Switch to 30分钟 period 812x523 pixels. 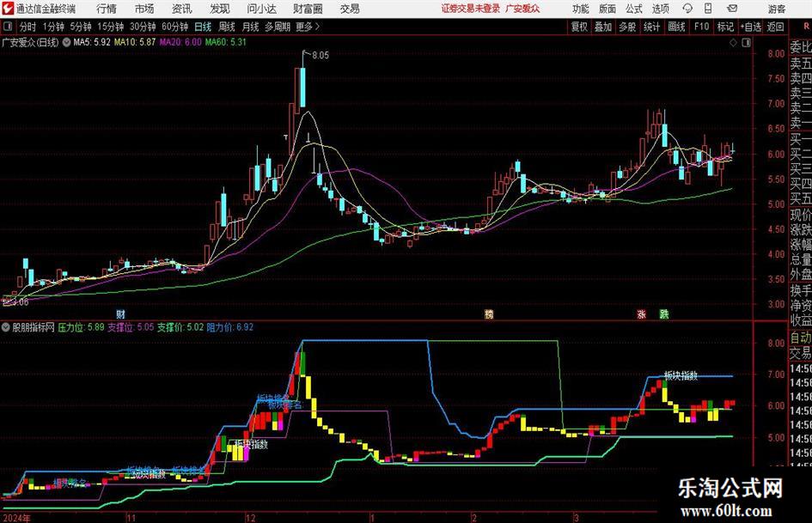143,27
